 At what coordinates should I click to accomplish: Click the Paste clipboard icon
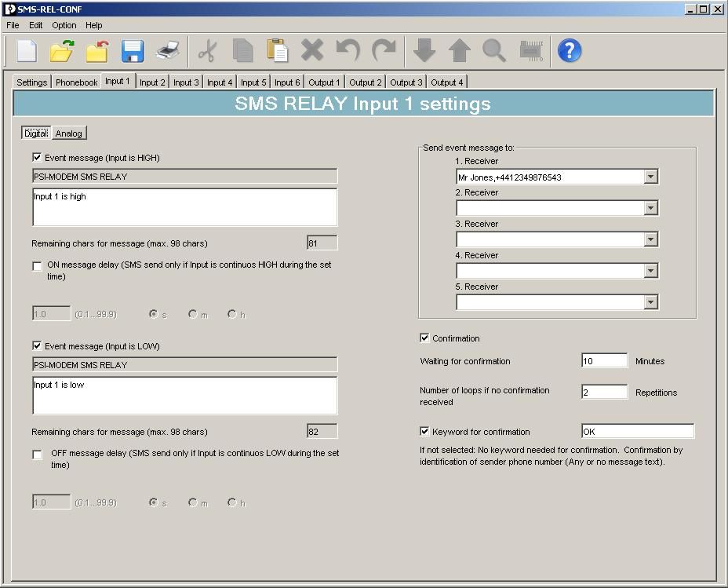point(278,50)
